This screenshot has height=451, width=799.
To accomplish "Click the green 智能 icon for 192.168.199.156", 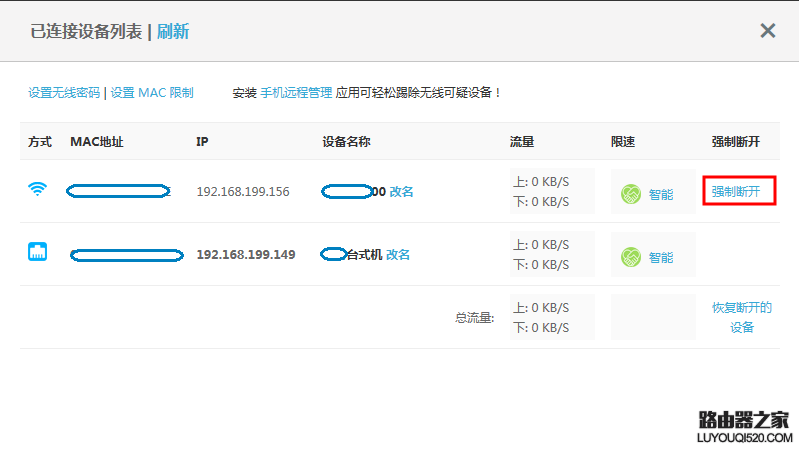I will [x=631, y=194].
